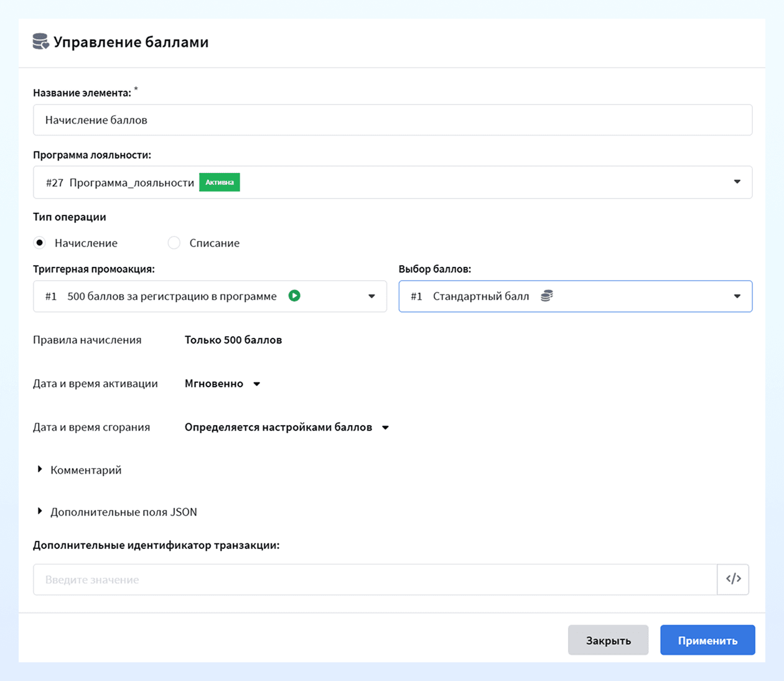
Task: Click the Применить button
Action: [707, 640]
